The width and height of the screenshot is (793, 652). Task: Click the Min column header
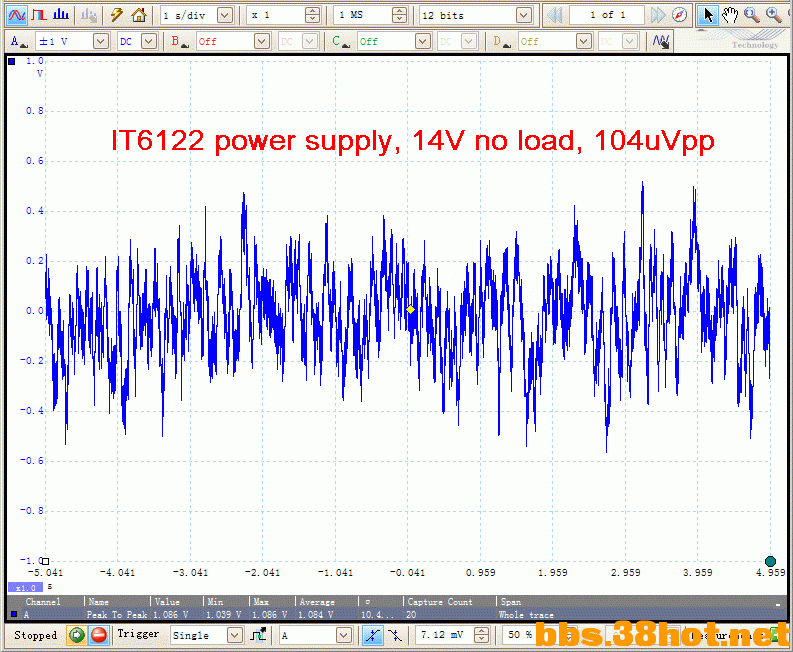(215, 601)
